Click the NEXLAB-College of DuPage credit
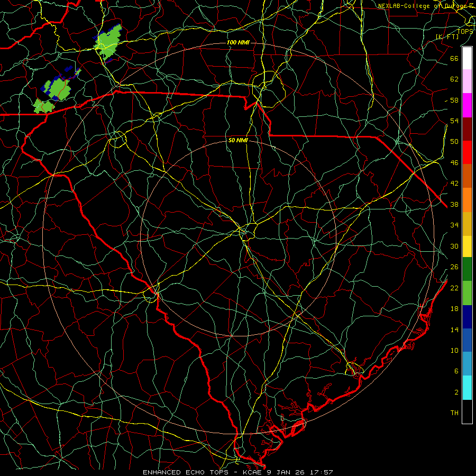This screenshot has width=476, height=476. (426, 6)
